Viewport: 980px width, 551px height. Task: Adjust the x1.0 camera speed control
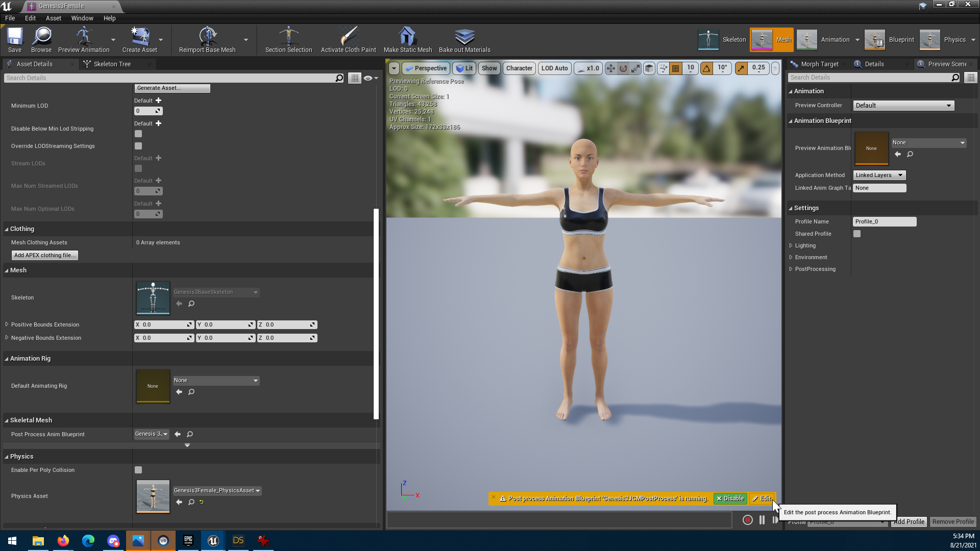point(588,68)
